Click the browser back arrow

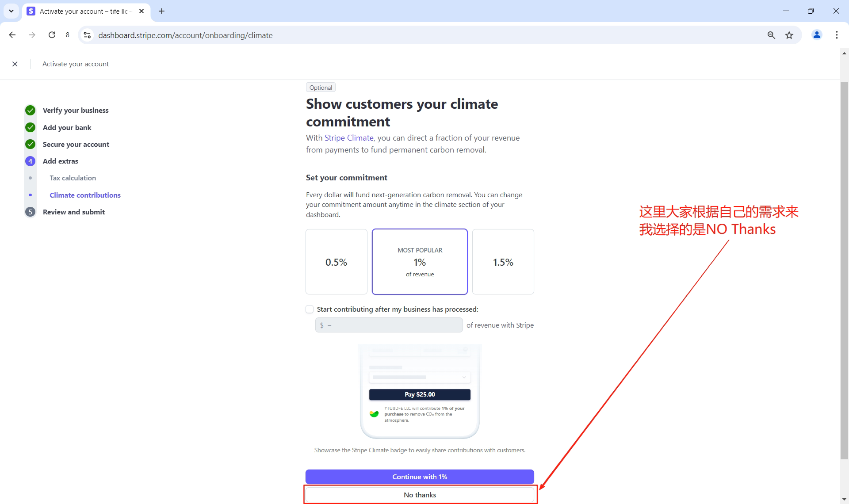[x=12, y=35]
